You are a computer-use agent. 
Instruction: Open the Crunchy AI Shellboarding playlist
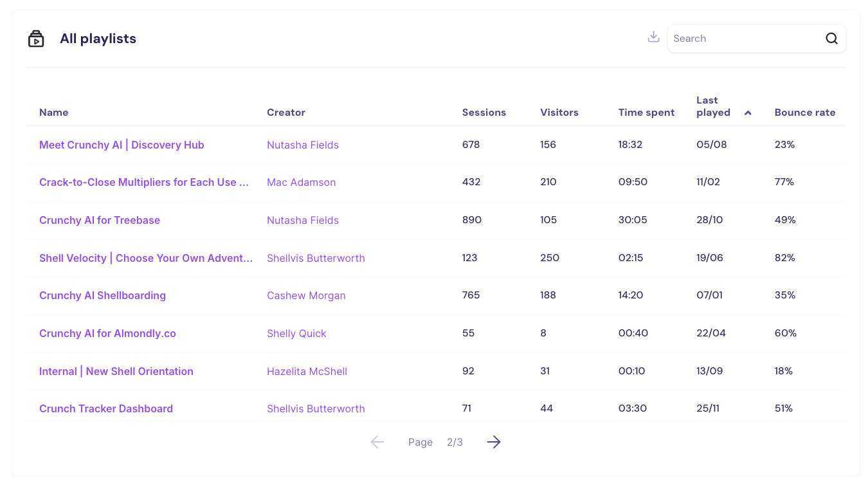(x=102, y=295)
